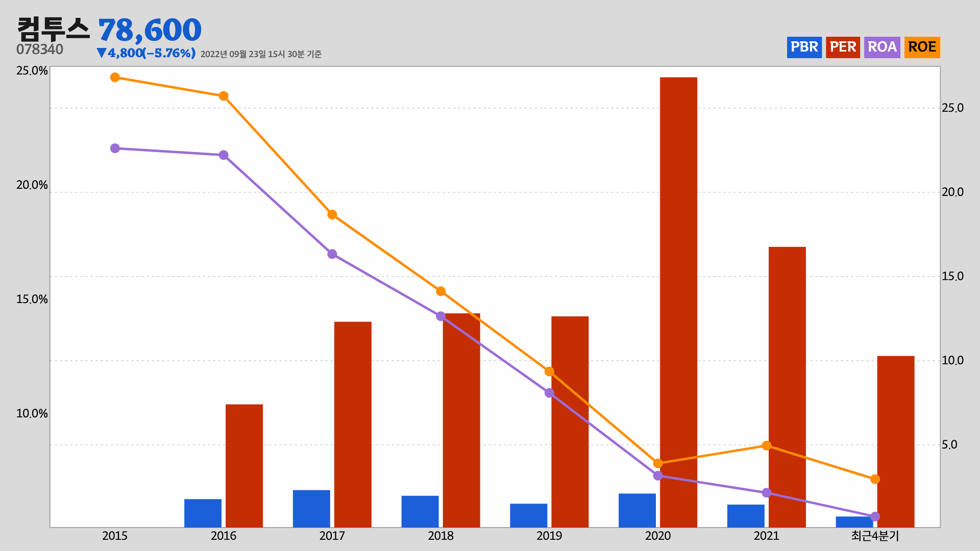Click the 2019 purple ROA data point

tap(549, 393)
